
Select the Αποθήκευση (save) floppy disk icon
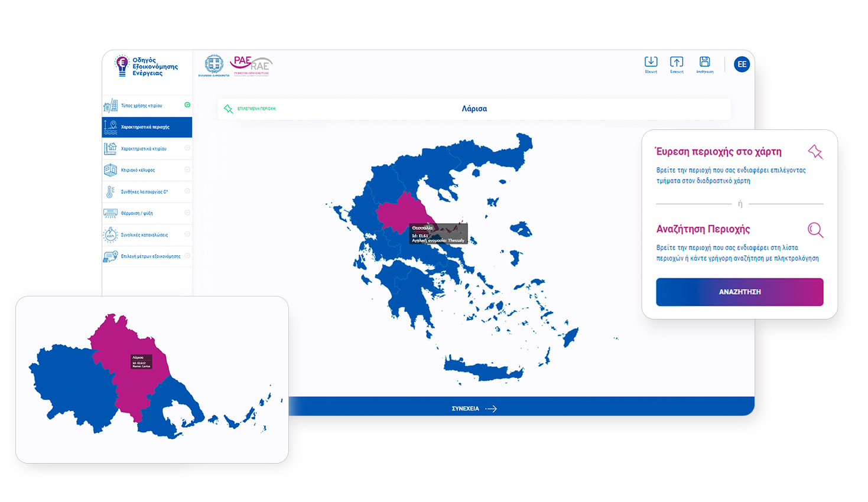pyautogui.click(x=705, y=63)
